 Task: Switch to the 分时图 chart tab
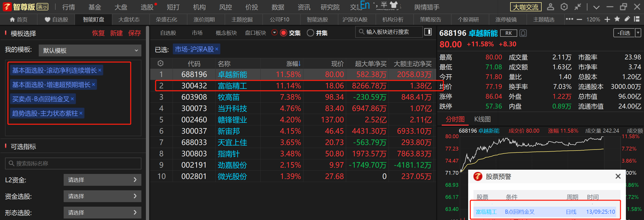click(455, 119)
